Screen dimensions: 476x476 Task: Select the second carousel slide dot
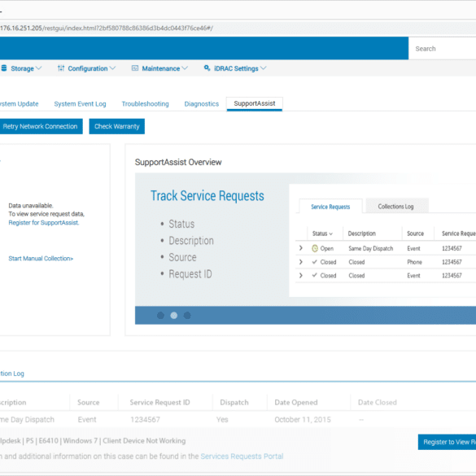coord(174,316)
